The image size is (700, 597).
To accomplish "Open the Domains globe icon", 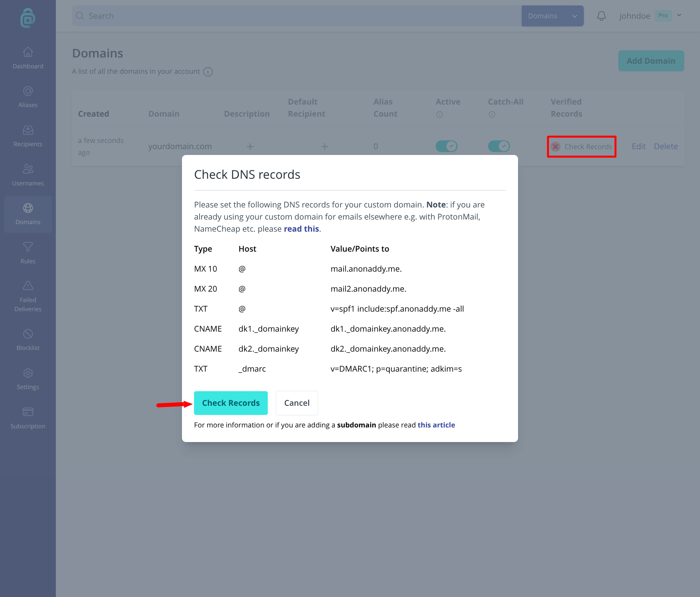I will 28,208.
